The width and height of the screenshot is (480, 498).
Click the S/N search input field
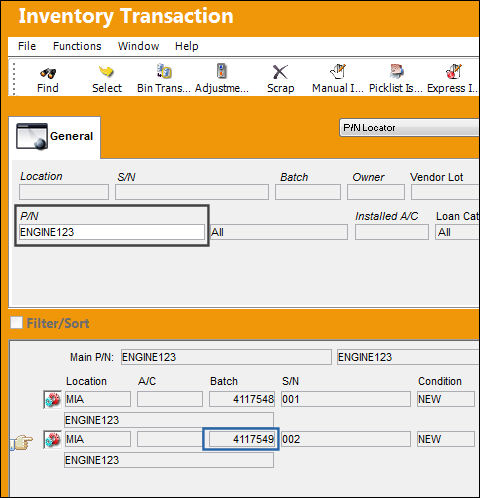tap(192, 192)
